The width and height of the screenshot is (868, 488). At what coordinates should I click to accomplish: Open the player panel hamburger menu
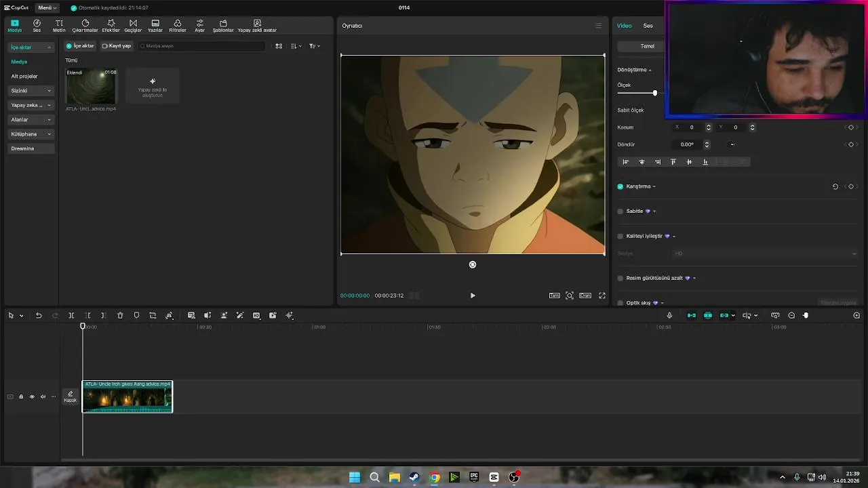tap(598, 26)
